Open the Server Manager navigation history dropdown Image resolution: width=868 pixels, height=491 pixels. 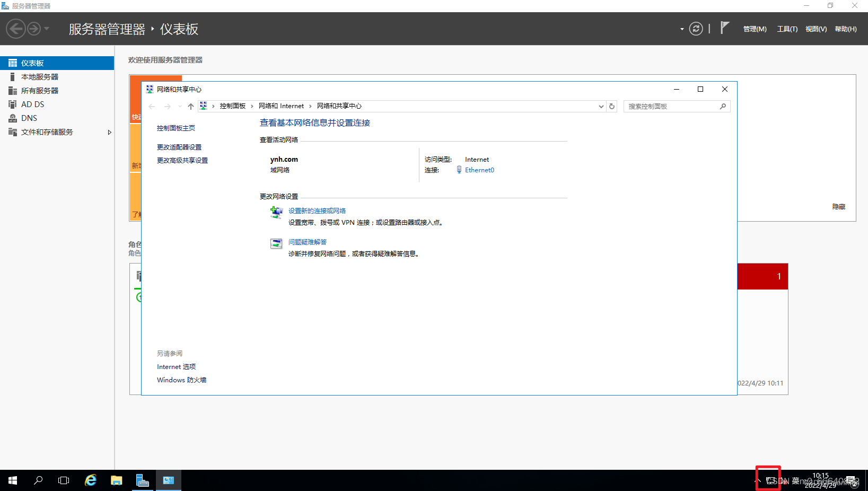tap(47, 29)
